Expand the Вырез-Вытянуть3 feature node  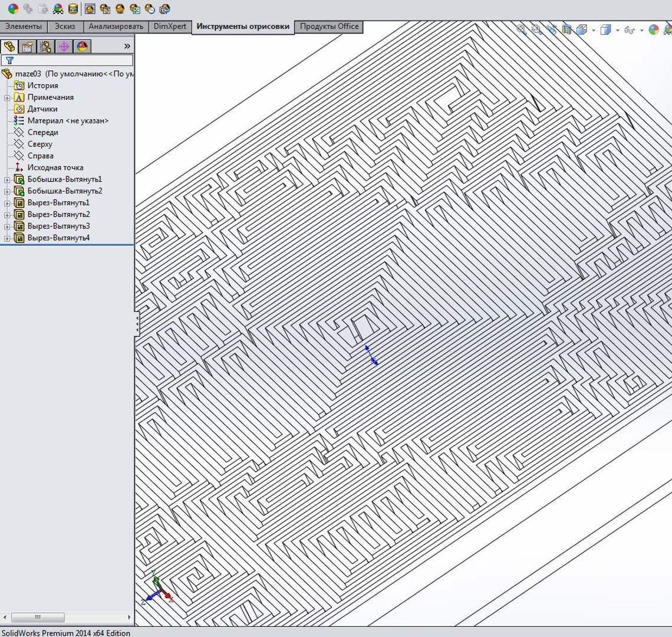[7, 226]
